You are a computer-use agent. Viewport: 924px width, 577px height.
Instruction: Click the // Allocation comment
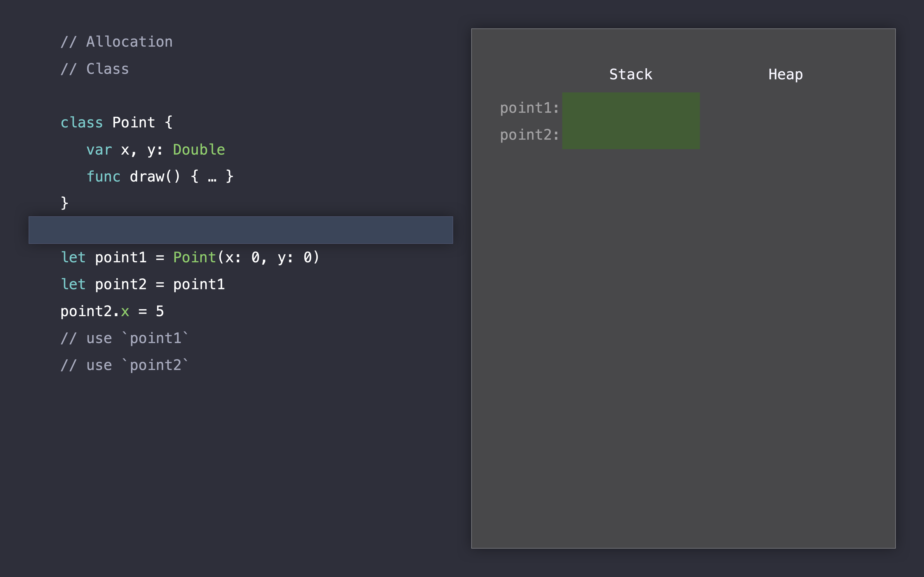tap(116, 42)
